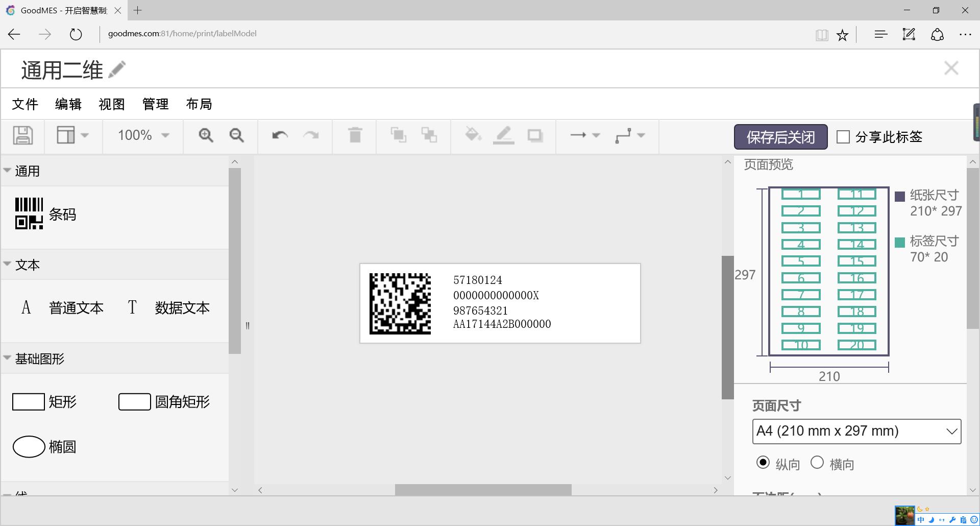This screenshot has height=526, width=980.
Task: Select the 纵向 portrait orientation
Action: point(763,463)
